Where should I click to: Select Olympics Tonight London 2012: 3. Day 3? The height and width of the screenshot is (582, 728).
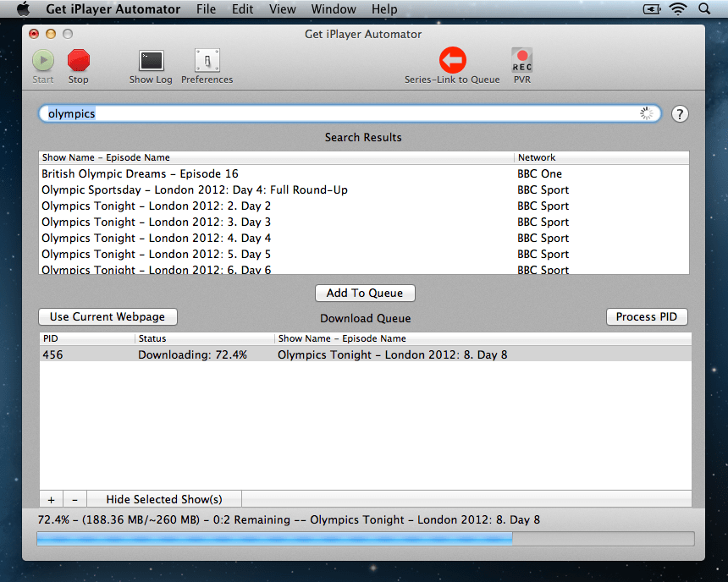[x=363, y=222]
